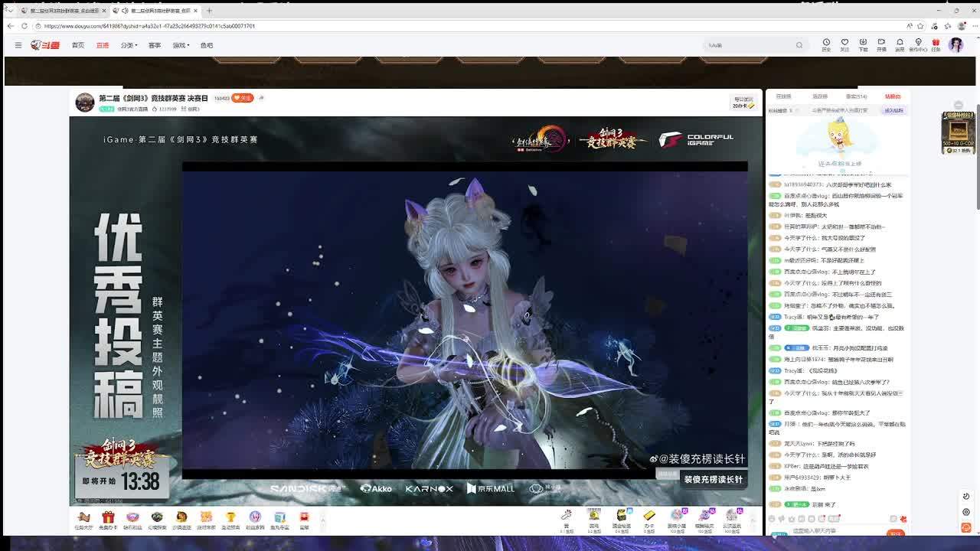Click the start broadcasting icon
Viewport: 980px width, 551px height.
coord(881,44)
